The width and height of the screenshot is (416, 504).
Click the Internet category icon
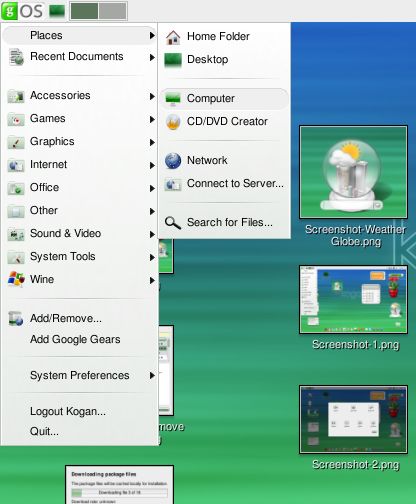[16, 165]
